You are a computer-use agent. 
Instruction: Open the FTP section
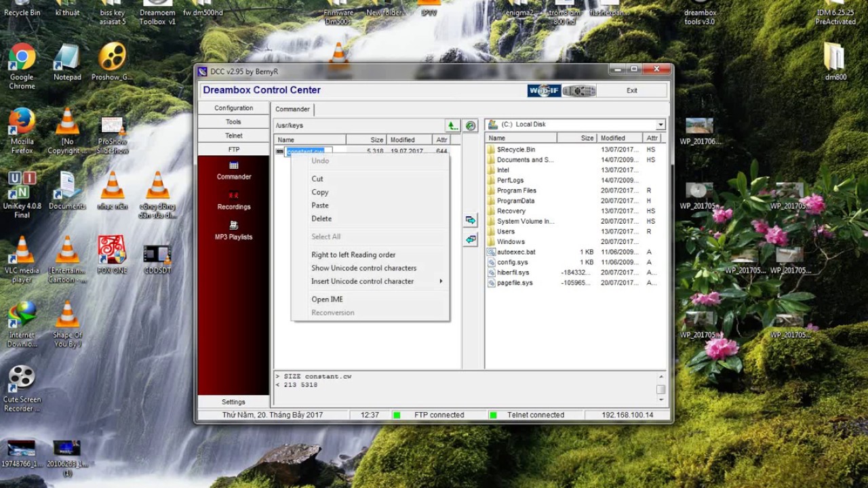pyautogui.click(x=233, y=149)
